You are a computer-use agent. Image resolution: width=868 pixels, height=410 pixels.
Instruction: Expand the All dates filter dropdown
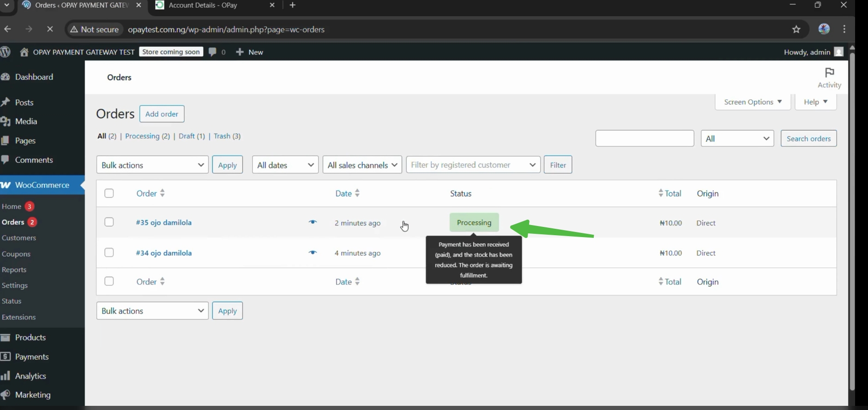(285, 165)
